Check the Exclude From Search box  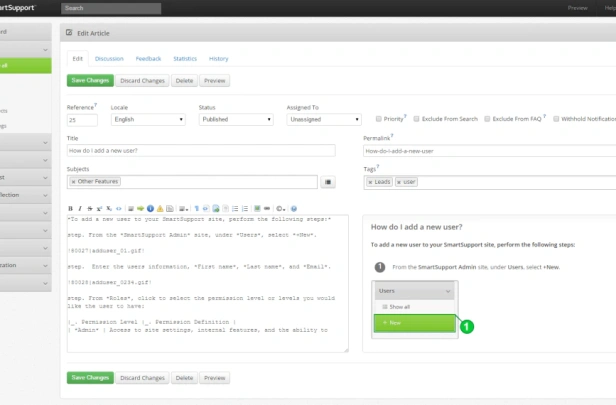coord(416,119)
